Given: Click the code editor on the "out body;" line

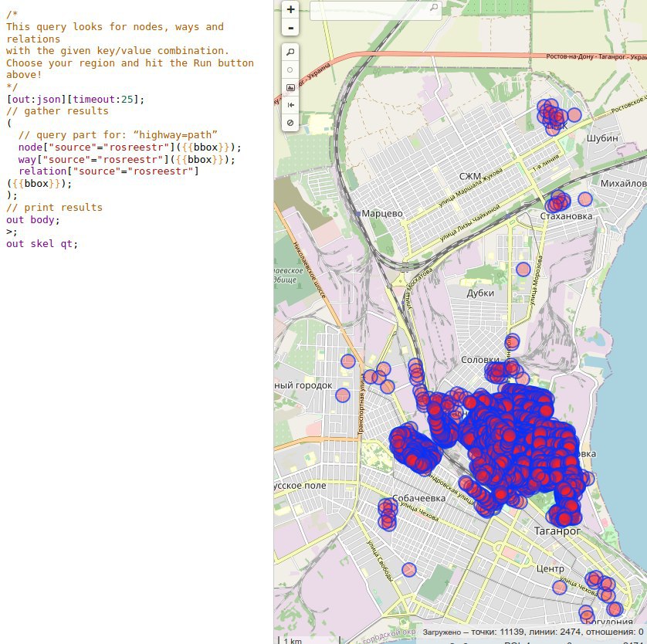Looking at the screenshot, I should pyautogui.click(x=33, y=220).
